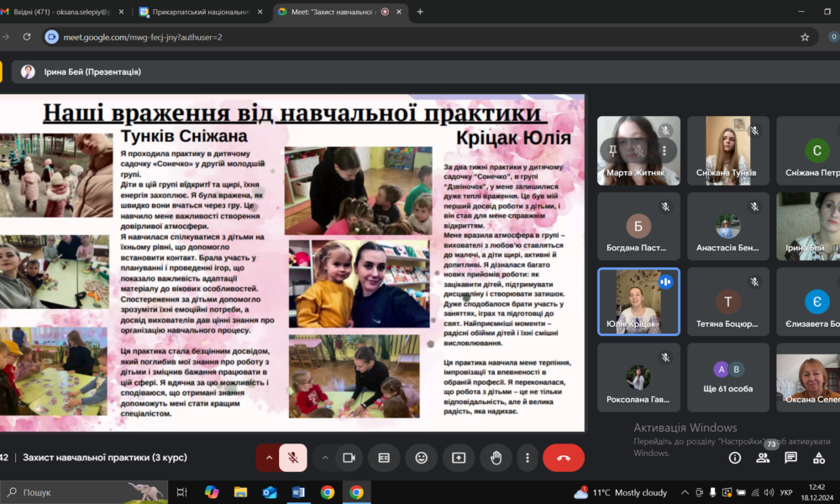The image size is (840, 504).
Task: Leave the call with red hang-up button
Action: tap(563, 458)
